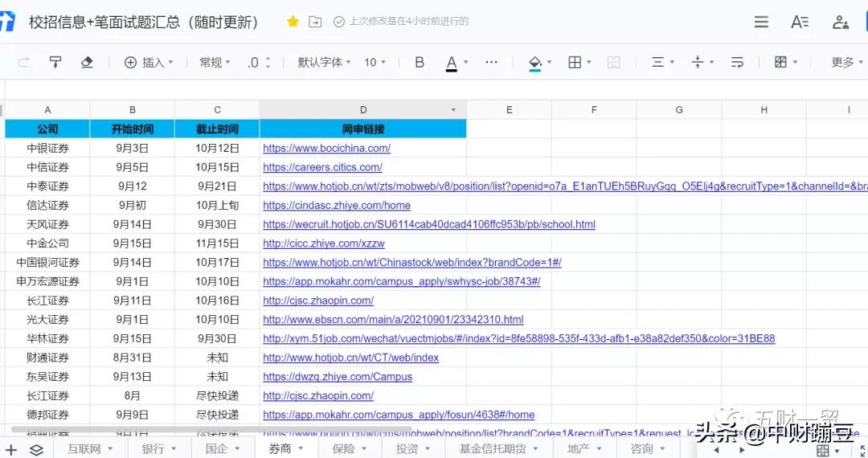Select the 开始时间 header cell
Image resolution: width=868 pixels, height=458 pixels.
133,129
